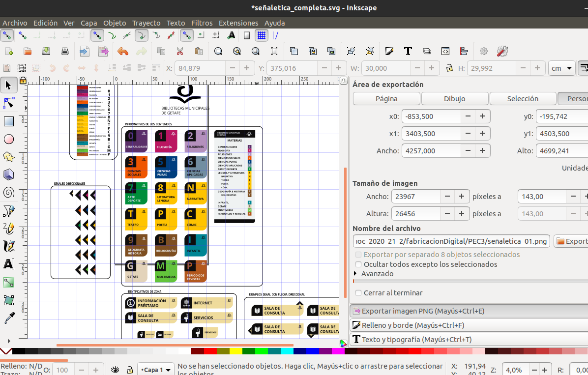Click the Dibujo export area button
Image resolution: width=588 pixels, height=375 pixels.
click(454, 99)
